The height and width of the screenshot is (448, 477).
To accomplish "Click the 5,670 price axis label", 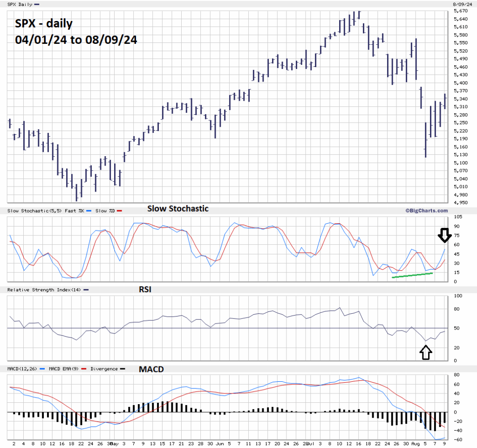I will 460,11.
